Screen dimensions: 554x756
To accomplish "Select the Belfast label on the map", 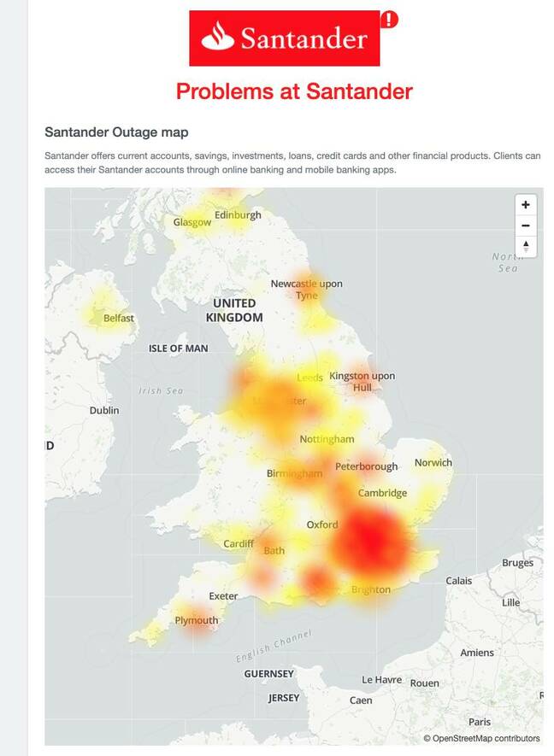I will [118, 319].
